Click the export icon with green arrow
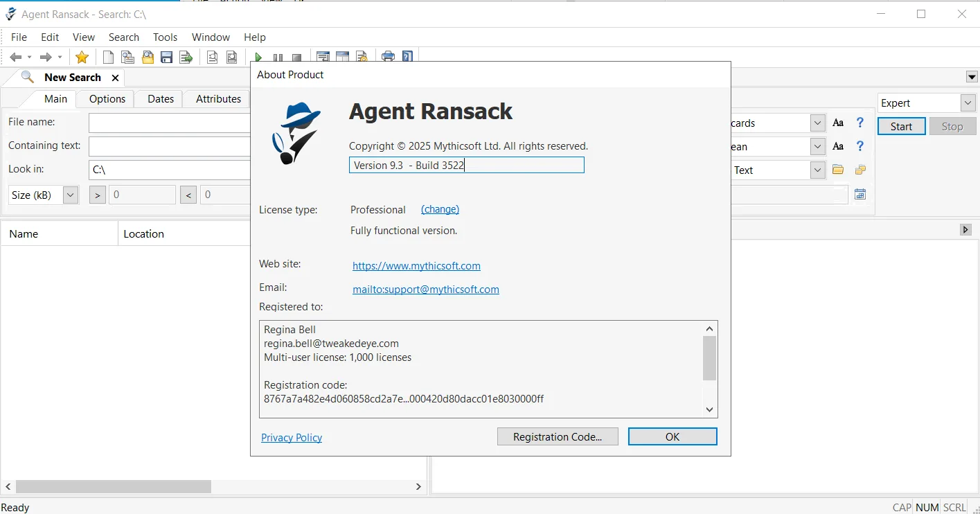The image size is (980, 514). (186, 57)
